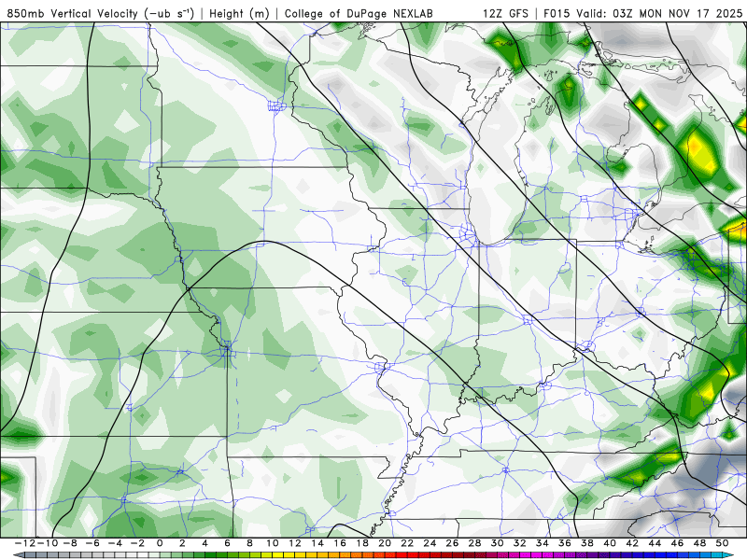Click the 'F015' forecast hour text

[x=557, y=13]
